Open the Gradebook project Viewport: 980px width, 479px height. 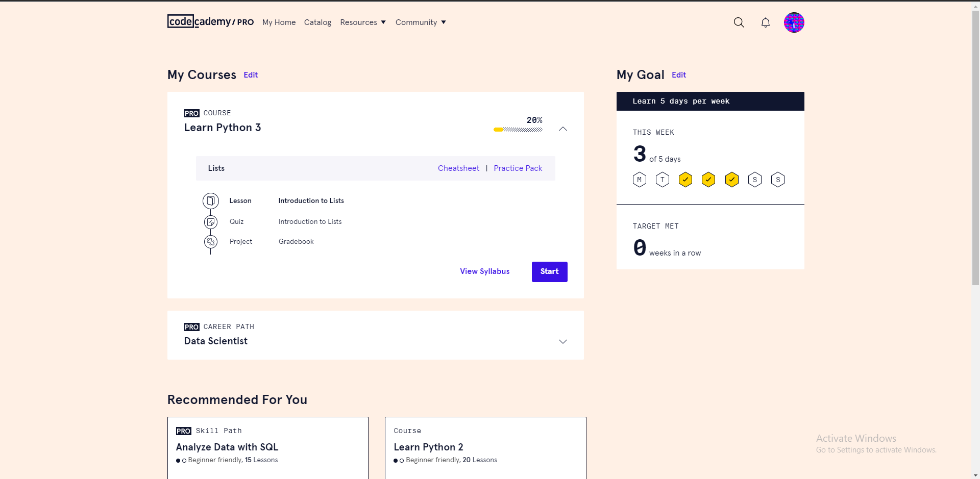296,242
